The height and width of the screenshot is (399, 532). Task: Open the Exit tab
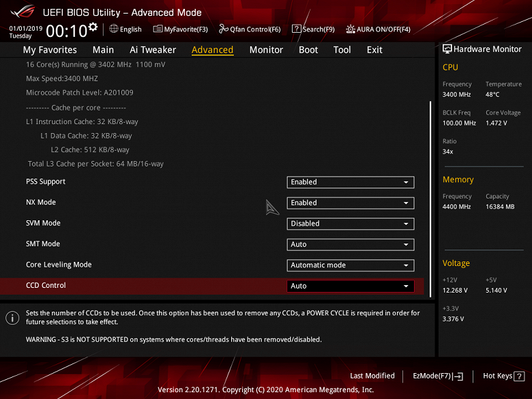click(x=374, y=50)
